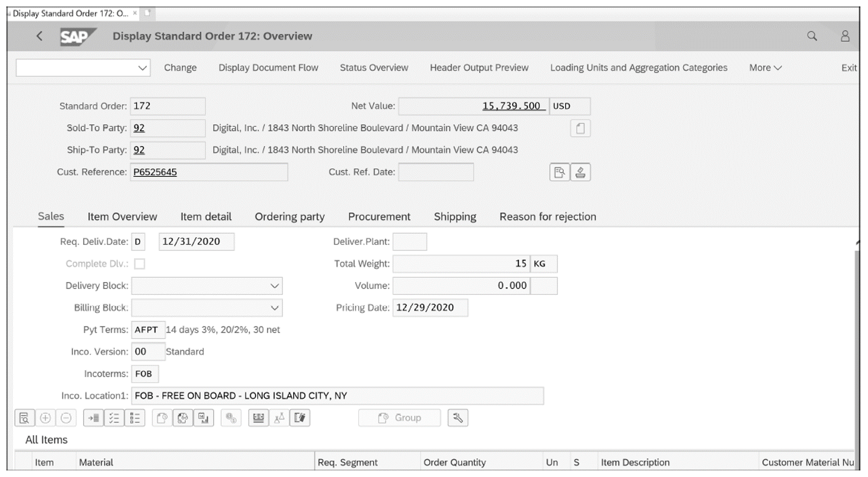This screenshot has height=477, width=868.
Task: Click the document preview icon beside Cust. Ref. Date
Action: 559,172
